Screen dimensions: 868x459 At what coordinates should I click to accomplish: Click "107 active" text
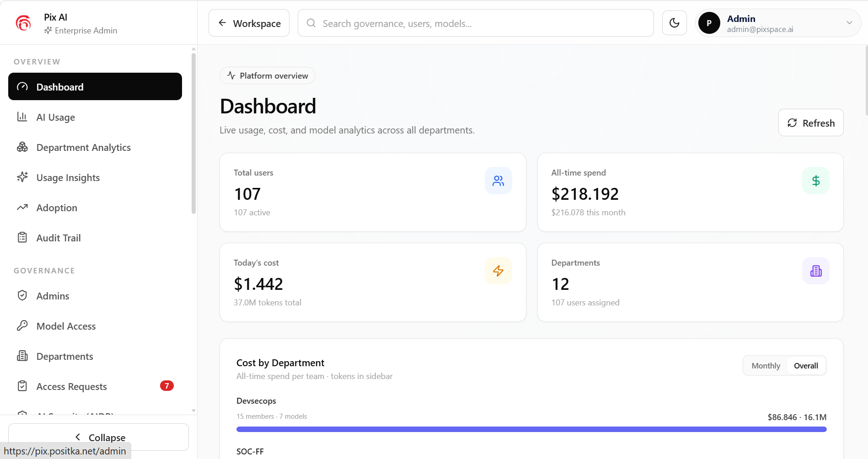tap(252, 212)
